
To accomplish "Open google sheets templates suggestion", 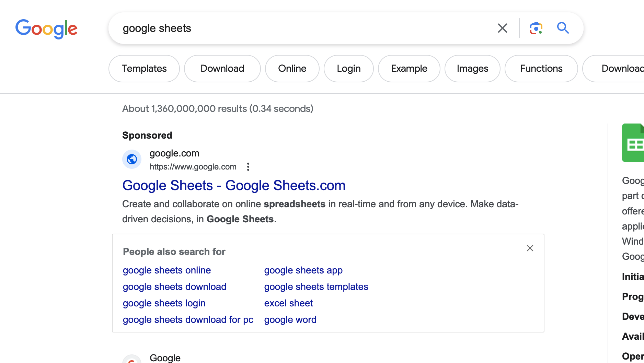I will 316,287.
